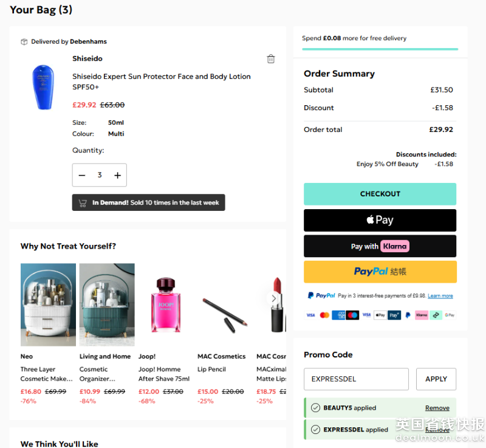Screen dimensions: 486x448
Task: Click the In Demand cart icon
Action: tap(82, 202)
